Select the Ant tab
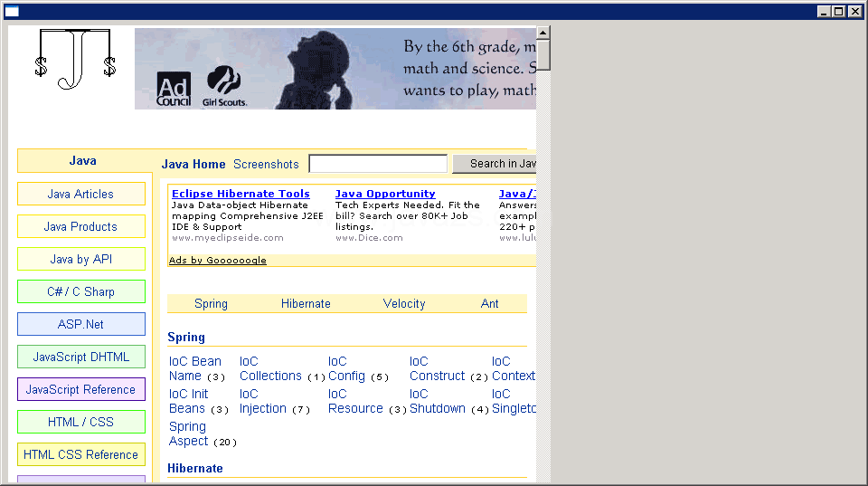 [489, 304]
